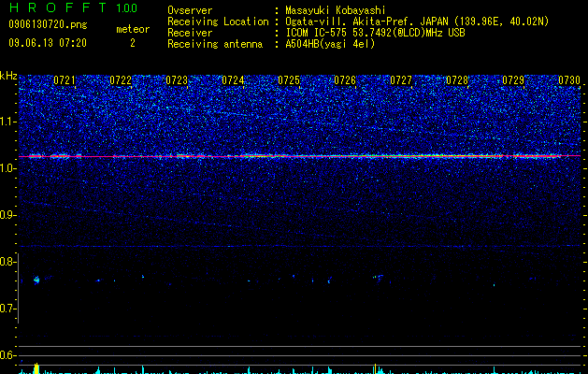This screenshot has width=588, height=374.
Task: Click the HROFFT 1.0.0 title text
Action: [x=74, y=7]
